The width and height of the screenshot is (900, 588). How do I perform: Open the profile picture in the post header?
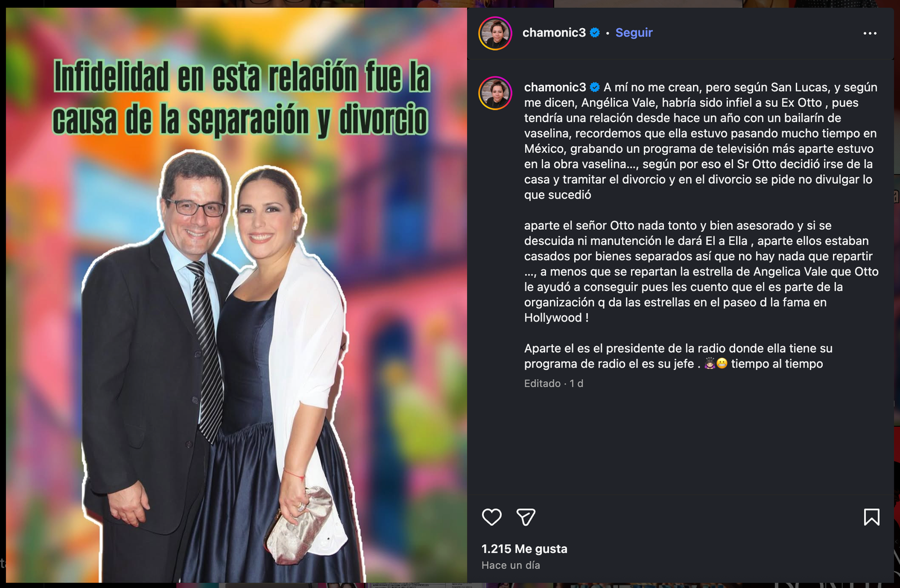[x=495, y=33]
